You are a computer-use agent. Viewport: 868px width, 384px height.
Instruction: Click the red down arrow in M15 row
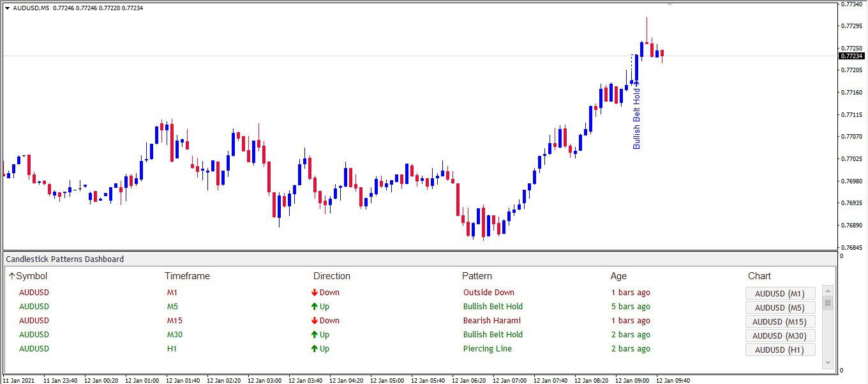point(314,321)
